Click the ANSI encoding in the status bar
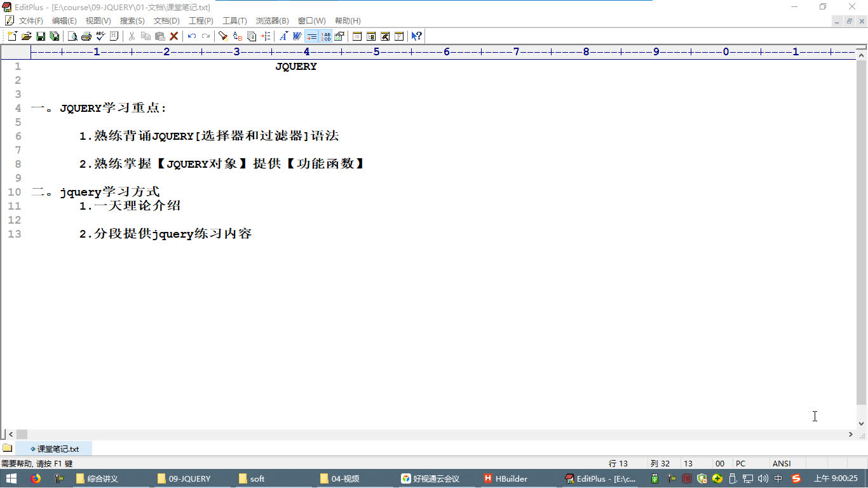 [782, 464]
